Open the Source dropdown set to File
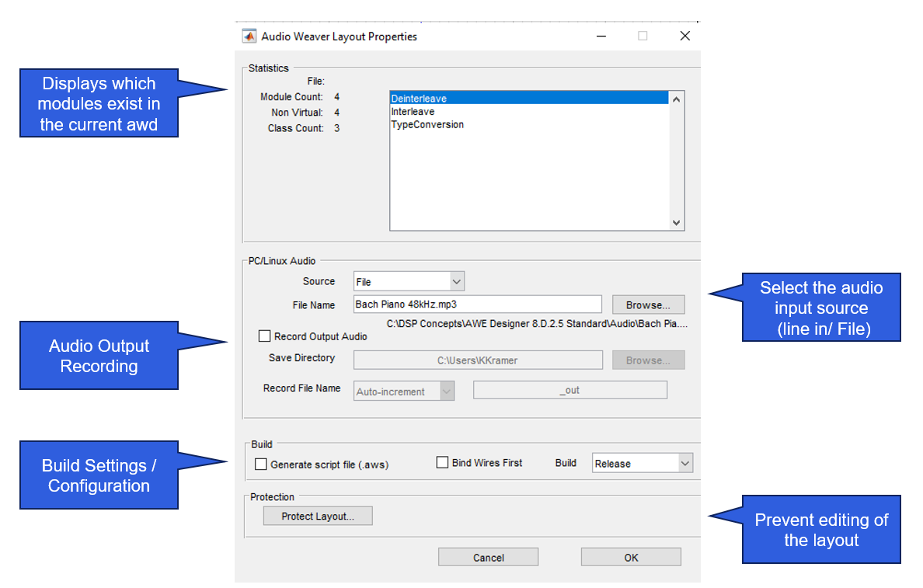 pyautogui.click(x=409, y=281)
